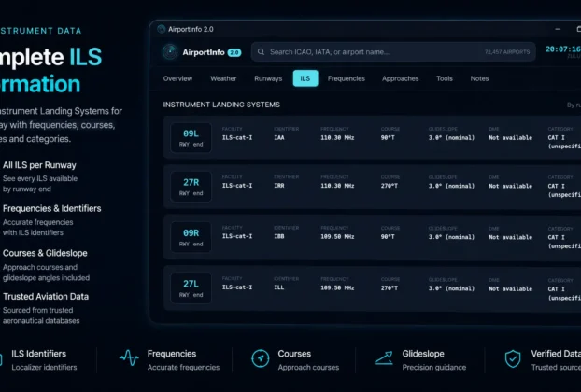581x392 pixels.
Task: Click identifier ILL in the 27L row
Action: tap(279, 287)
